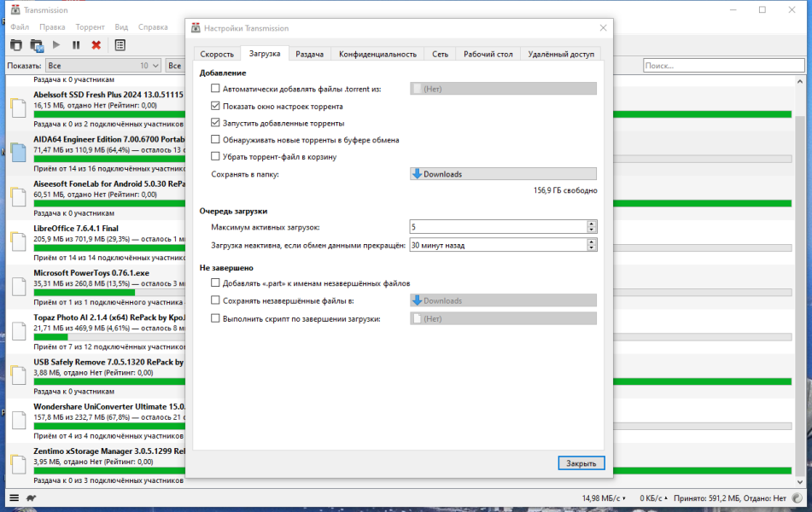Click file icon of Abelssoft SSD Fresh torrent
This screenshot has height=512, width=812.
click(19, 108)
